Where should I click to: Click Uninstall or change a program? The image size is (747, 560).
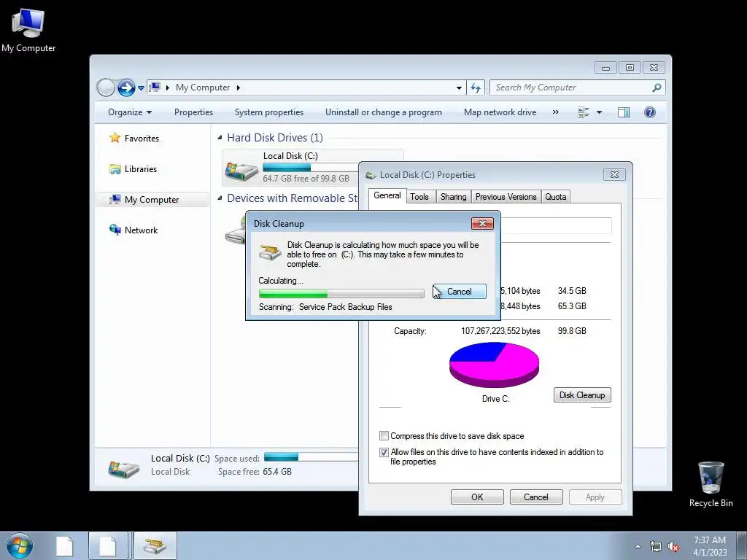click(384, 112)
